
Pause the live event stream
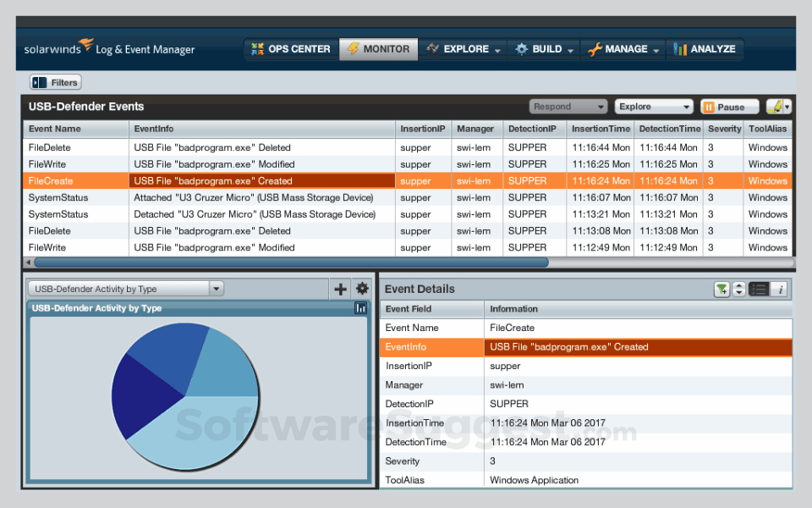[x=728, y=106]
